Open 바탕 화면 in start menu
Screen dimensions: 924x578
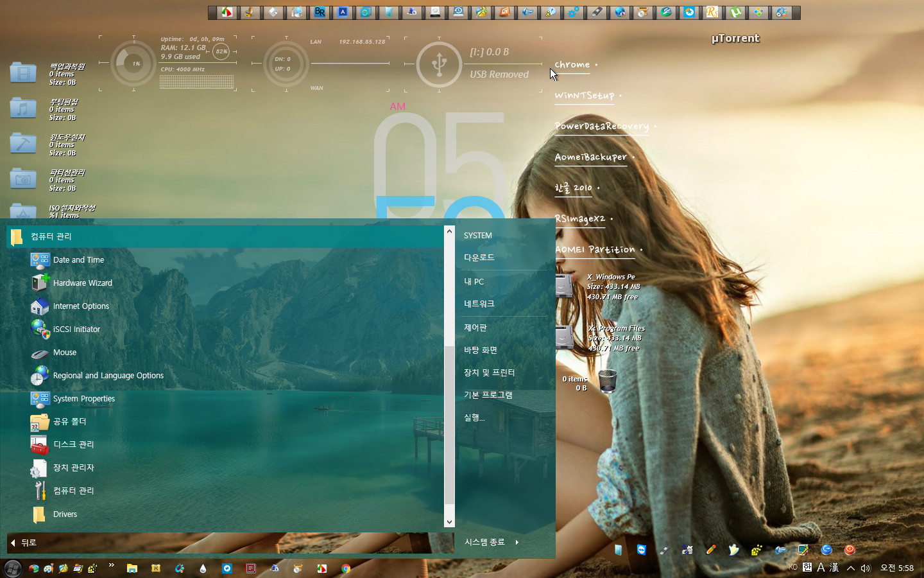[481, 350]
